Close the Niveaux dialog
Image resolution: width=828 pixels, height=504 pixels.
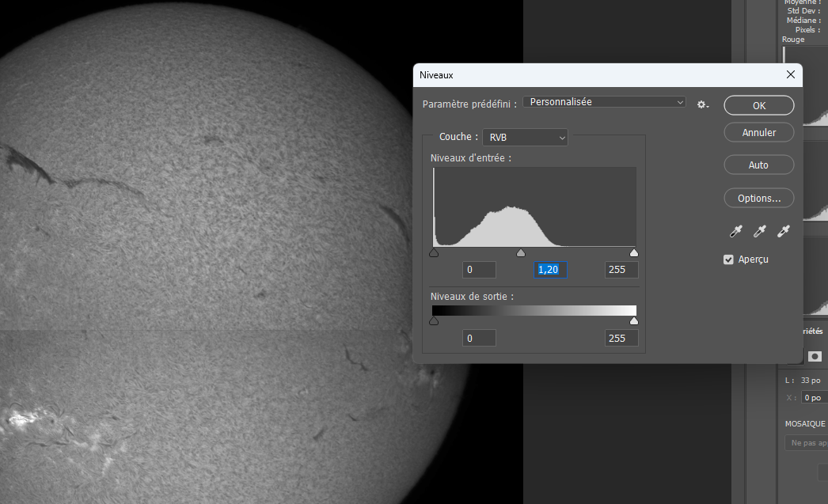pyautogui.click(x=791, y=75)
